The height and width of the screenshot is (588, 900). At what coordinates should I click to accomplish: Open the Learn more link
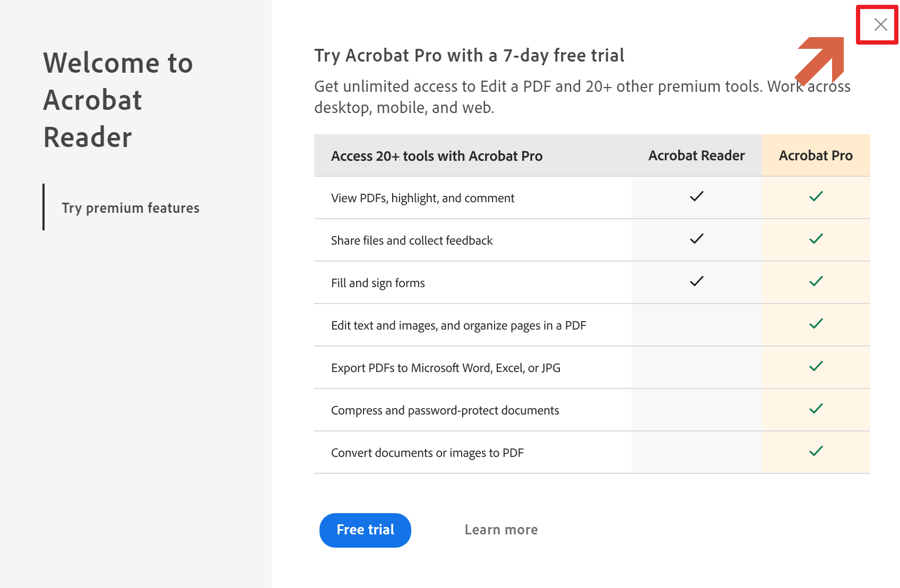(501, 530)
